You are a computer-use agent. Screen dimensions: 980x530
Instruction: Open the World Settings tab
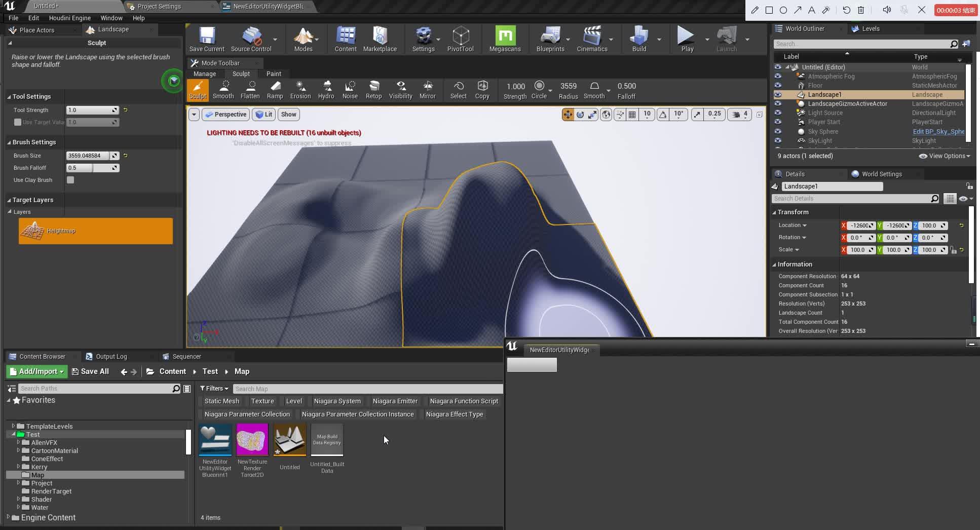(882, 174)
